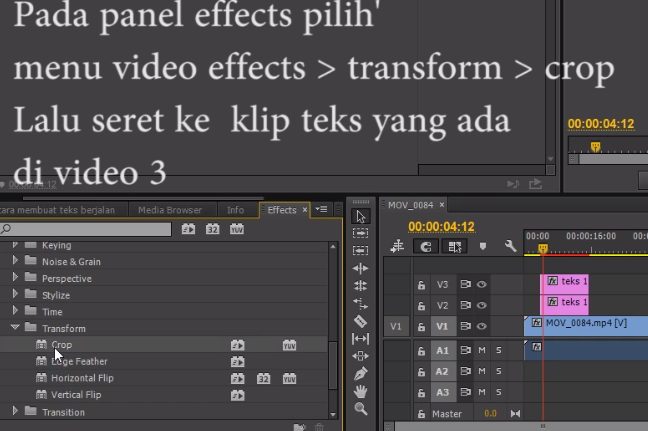The width and height of the screenshot is (648, 431).
Task: Select the Zoom magnifier tool
Action: point(360,409)
